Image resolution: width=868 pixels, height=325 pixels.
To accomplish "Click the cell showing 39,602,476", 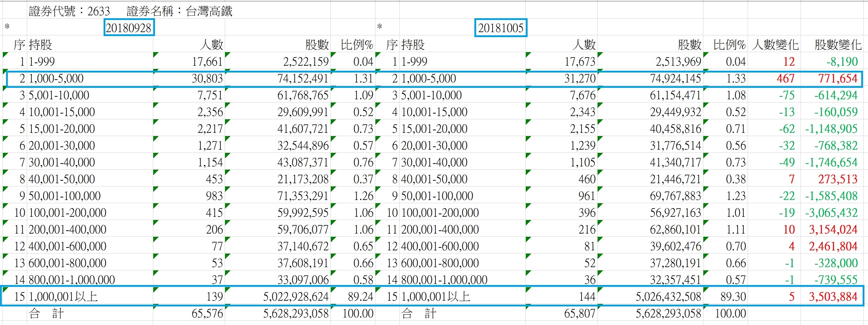I will point(675,246).
